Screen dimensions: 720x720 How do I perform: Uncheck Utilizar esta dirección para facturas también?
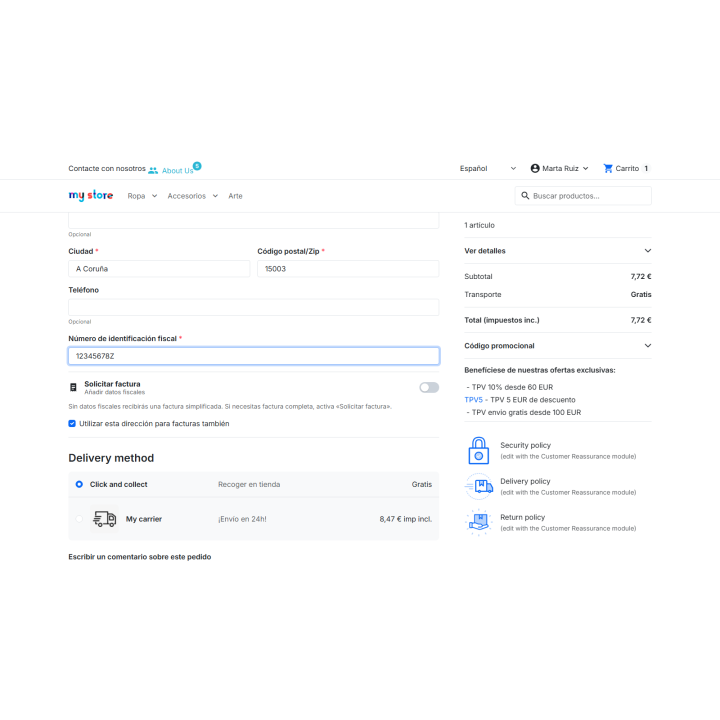(x=72, y=423)
